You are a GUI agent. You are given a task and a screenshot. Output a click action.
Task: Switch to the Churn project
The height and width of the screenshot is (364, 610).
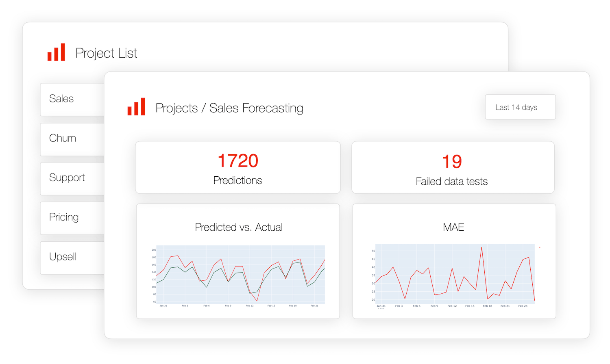tap(65, 138)
